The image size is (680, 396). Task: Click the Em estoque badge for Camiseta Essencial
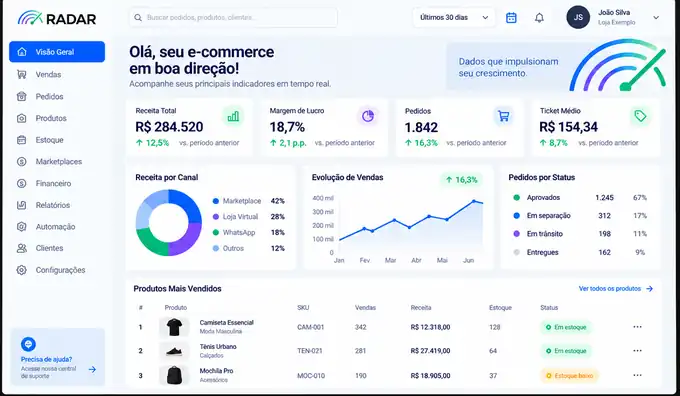click(566, 327)
